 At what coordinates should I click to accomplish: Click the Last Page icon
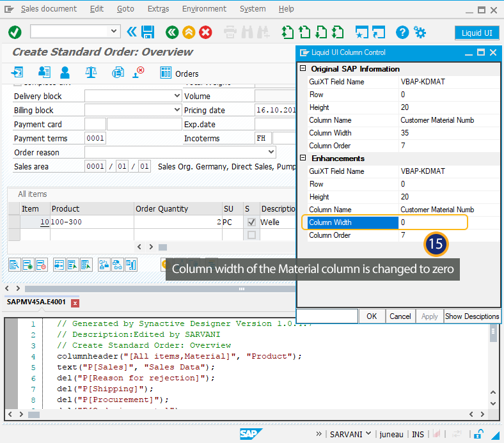click(338, 32)
